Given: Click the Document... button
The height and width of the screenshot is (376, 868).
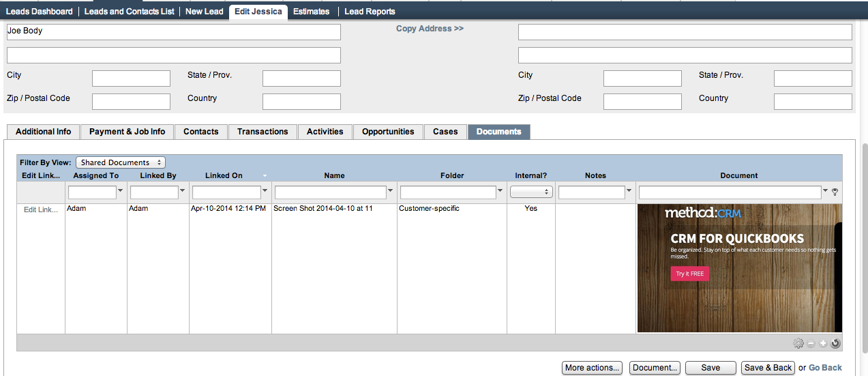Looking at the screenshot, I should click(x=655, y=368).
